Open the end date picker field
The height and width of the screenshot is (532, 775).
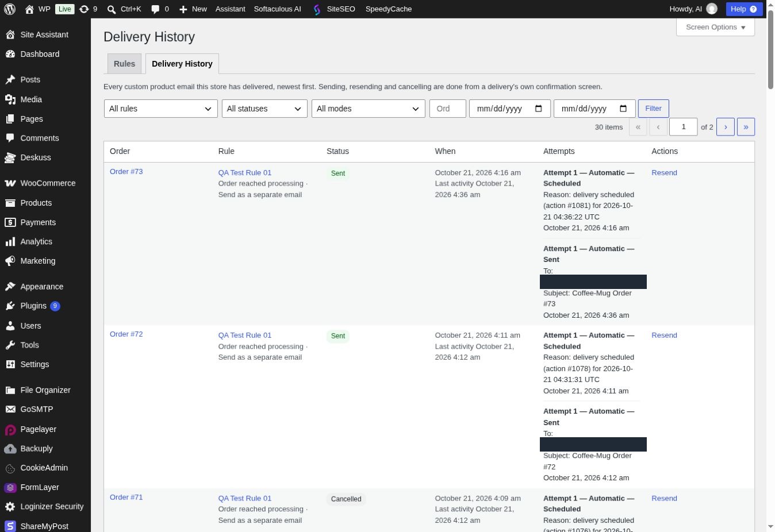pos(594,109)
